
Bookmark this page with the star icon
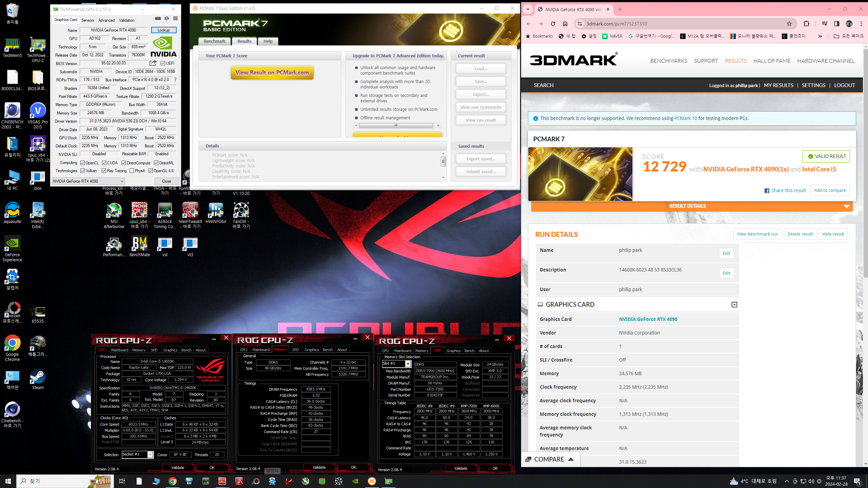pos(789,24)
